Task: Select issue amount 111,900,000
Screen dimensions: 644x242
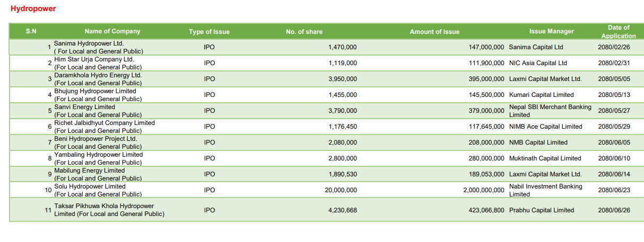Action: pyautogui.click(x=486, y=63)
